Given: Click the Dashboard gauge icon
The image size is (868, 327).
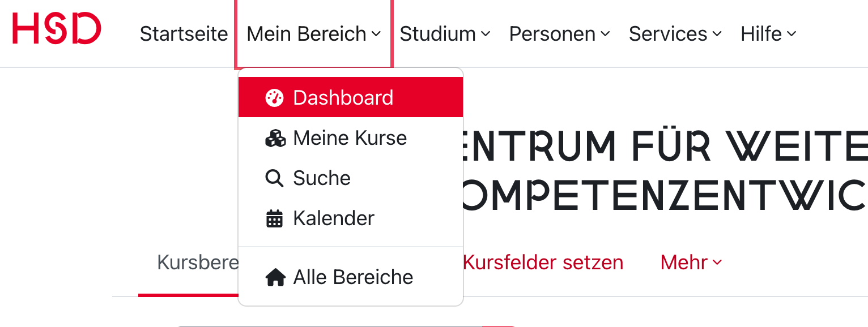Looking at the screenshot, I should point(274,98).
